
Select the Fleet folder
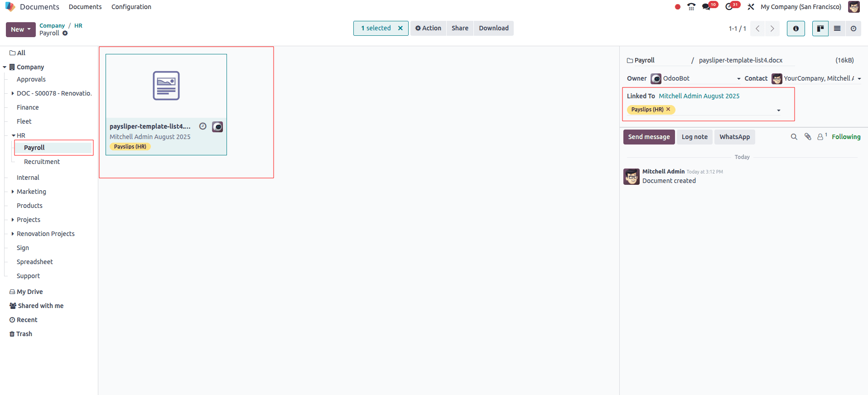[24, 121]
